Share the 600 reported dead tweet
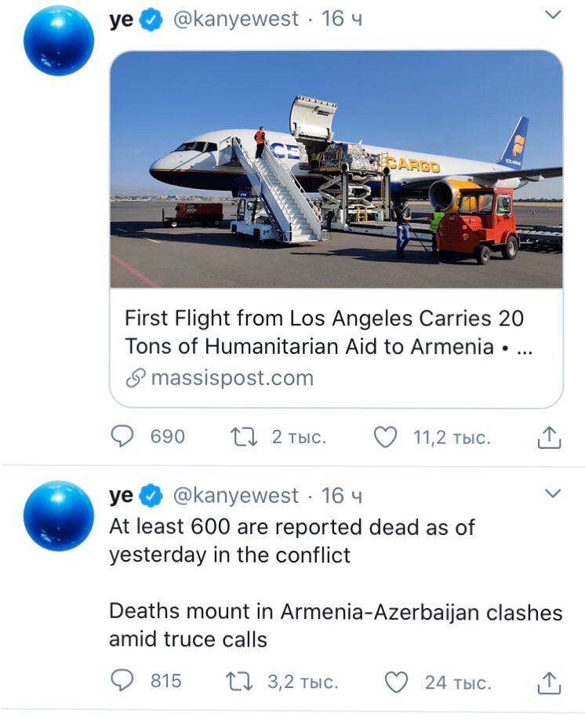The height and width of the screenshot is (728, 585). coord(549,682)
